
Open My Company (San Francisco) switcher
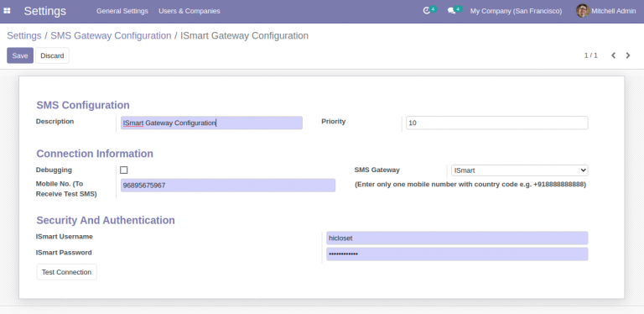516,11
